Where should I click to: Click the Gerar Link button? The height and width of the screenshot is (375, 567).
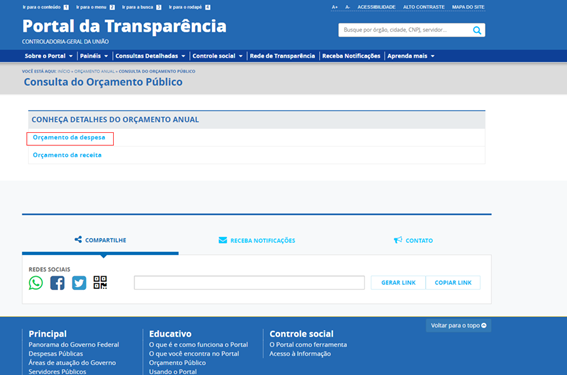coord(398,283)
